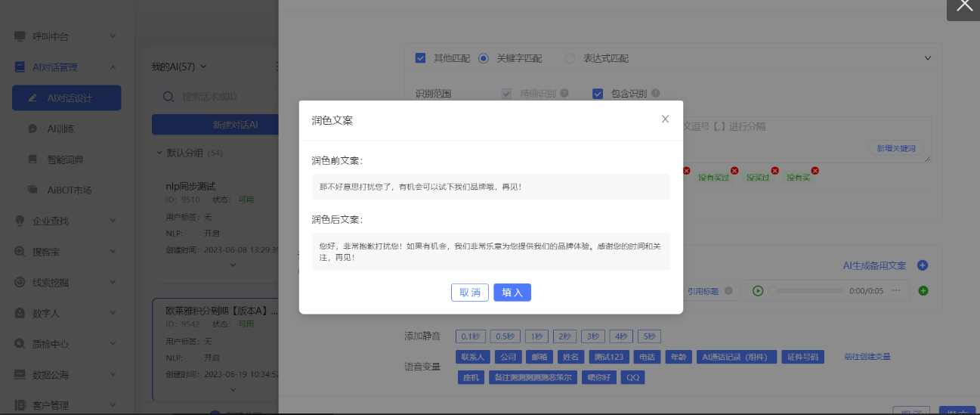Click the green plus icon after audio player
This screenshot has width=980, height=415.
pos(923,291)
